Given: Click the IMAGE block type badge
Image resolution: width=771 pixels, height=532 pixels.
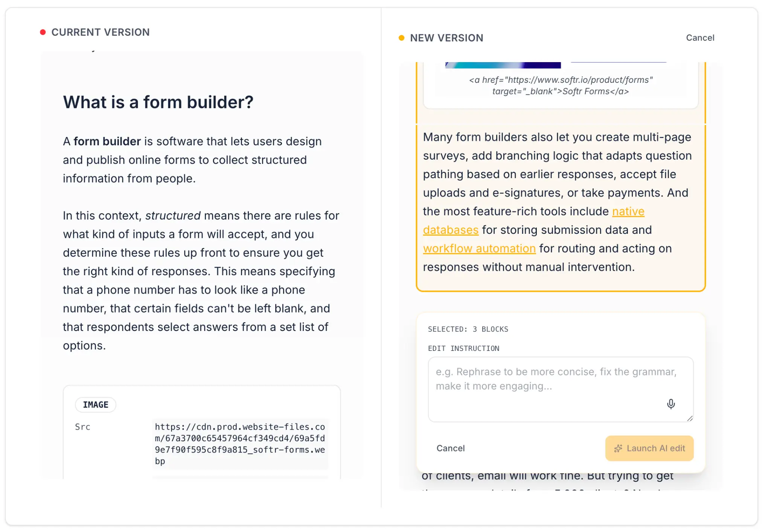Looking at the screenshot, I should [96, 404].
